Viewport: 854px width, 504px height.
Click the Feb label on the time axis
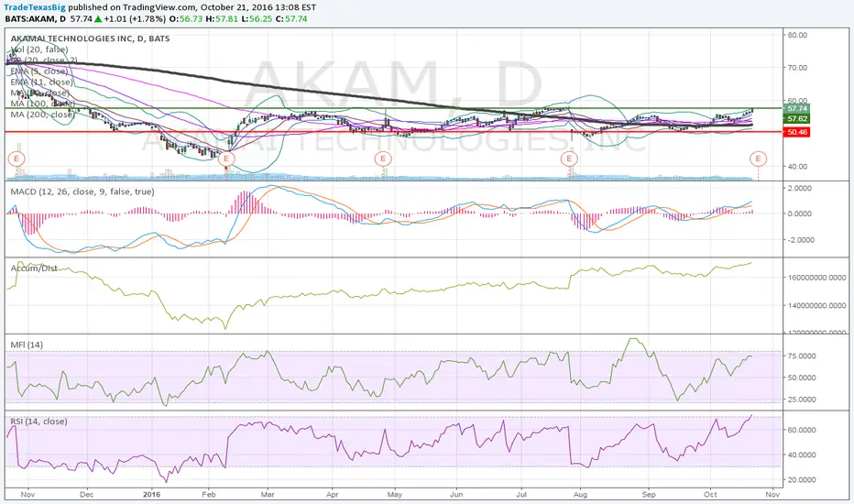[x=209, y=495]
